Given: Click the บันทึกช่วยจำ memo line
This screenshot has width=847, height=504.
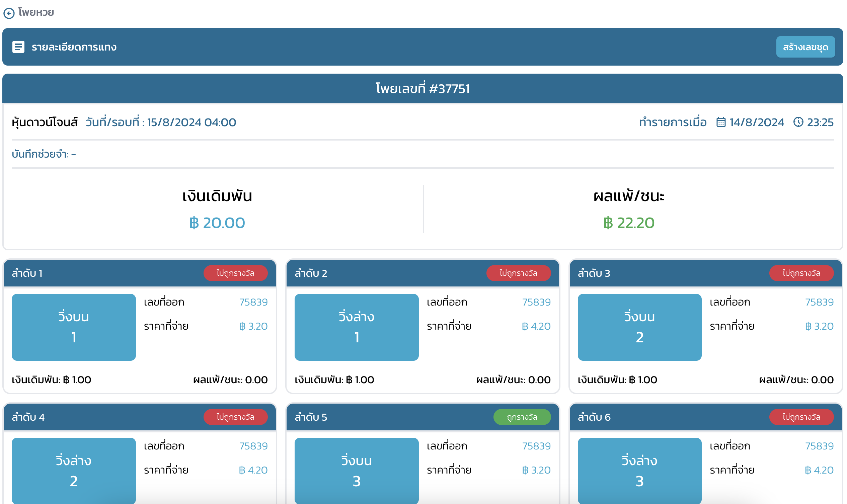Looking at the screenshot, I should [x=44, y=154].
